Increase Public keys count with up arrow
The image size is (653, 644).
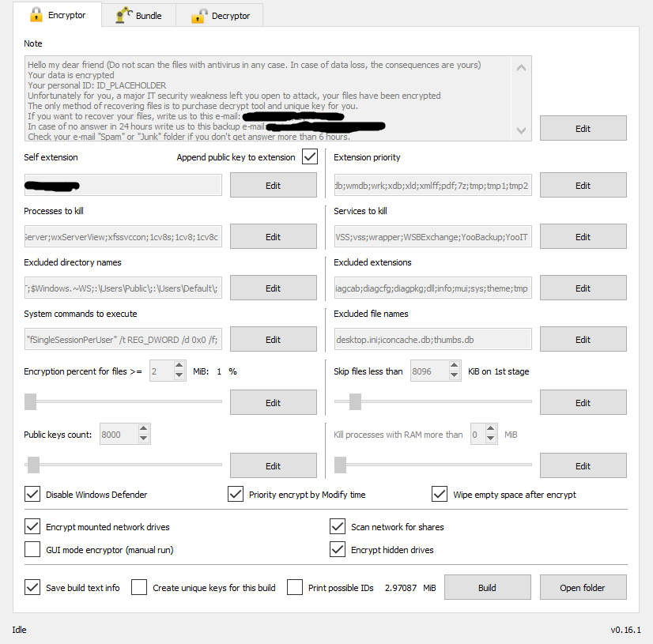(x=143, y=430)
